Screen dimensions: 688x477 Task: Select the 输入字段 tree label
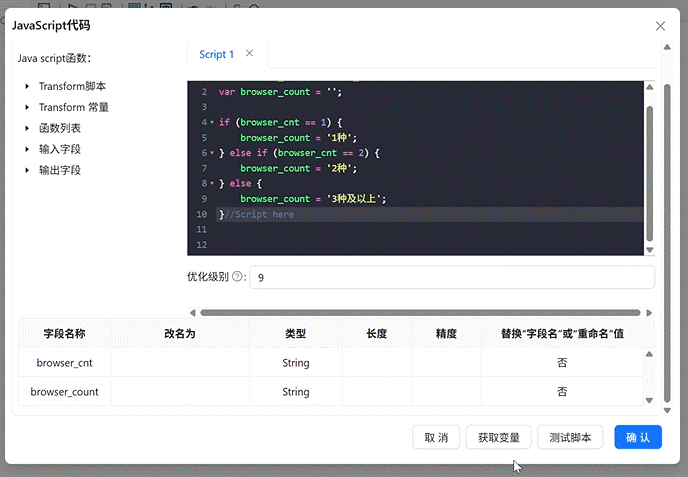60,150
